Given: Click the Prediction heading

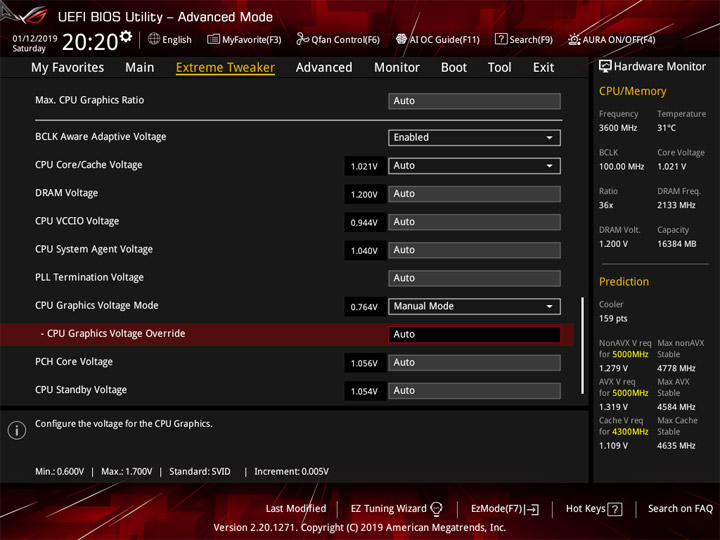Looking at the screenshot, I should coord(624,281).
